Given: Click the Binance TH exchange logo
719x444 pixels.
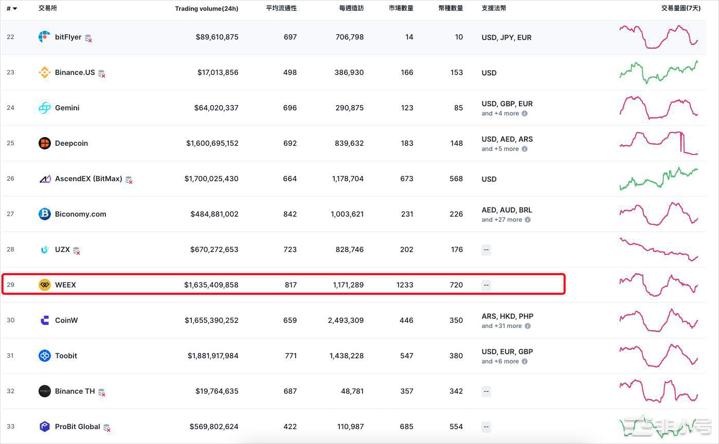Looking at the screenshot, I should pyautogui.click(x=44, y=391).
